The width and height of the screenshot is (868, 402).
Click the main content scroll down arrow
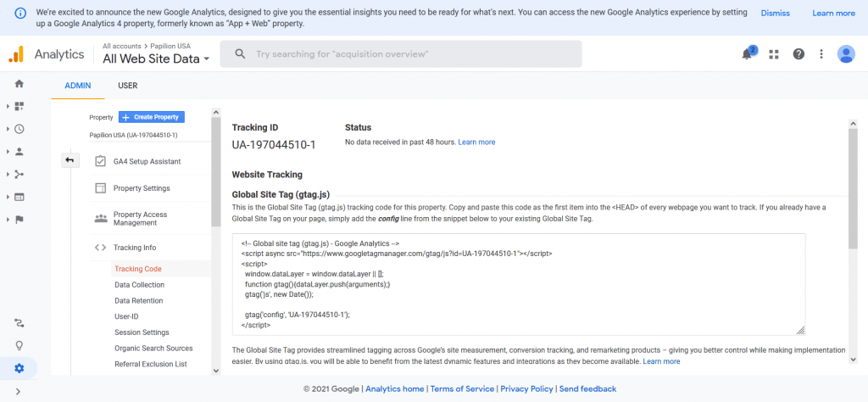click(853, 359)
